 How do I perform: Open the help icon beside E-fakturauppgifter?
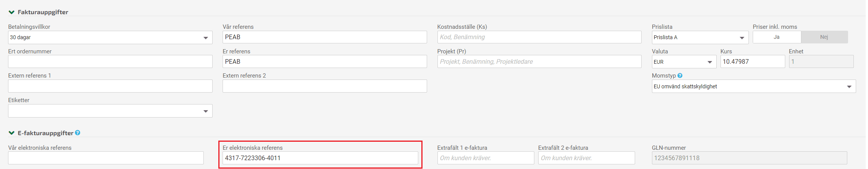point(77,133)
